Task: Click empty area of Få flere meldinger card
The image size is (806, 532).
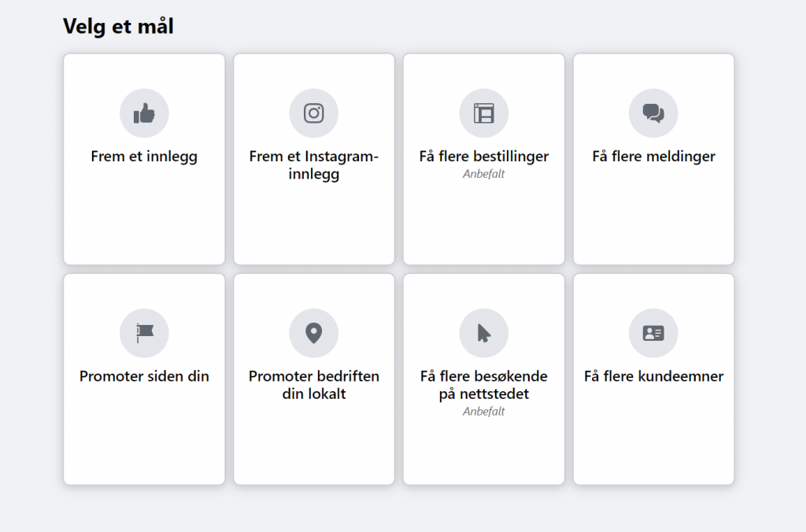Action: [653, 221]
